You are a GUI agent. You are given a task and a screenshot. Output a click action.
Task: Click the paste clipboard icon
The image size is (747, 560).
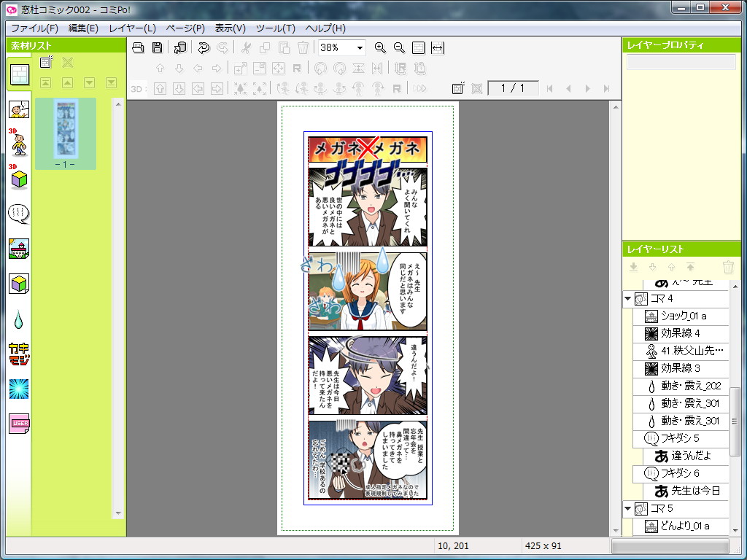click(x=284, y=47)
